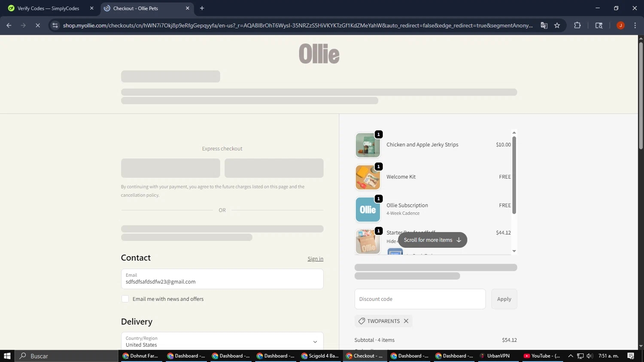Click the Starter Box product thumbnail
Screen dimensions: 644x362
(368, 241)
